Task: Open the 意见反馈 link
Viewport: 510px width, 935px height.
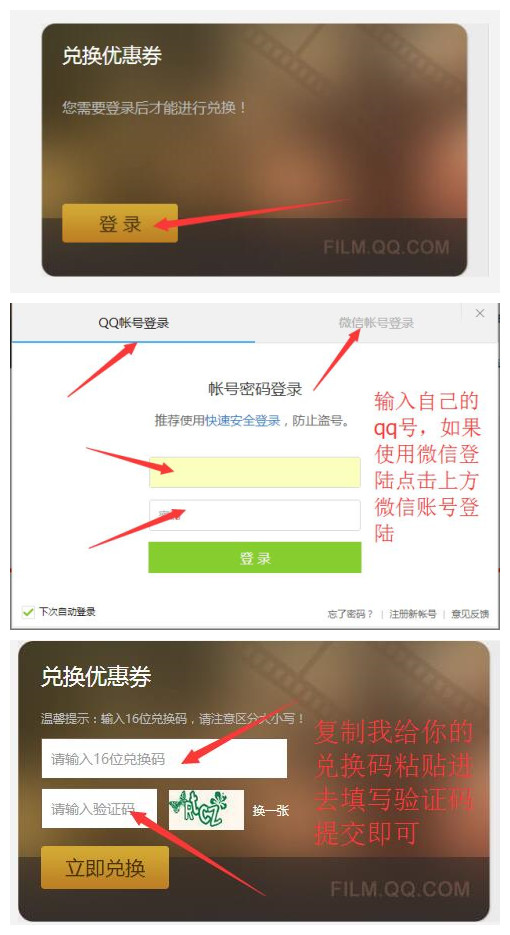Action: [x=470, y=614]
